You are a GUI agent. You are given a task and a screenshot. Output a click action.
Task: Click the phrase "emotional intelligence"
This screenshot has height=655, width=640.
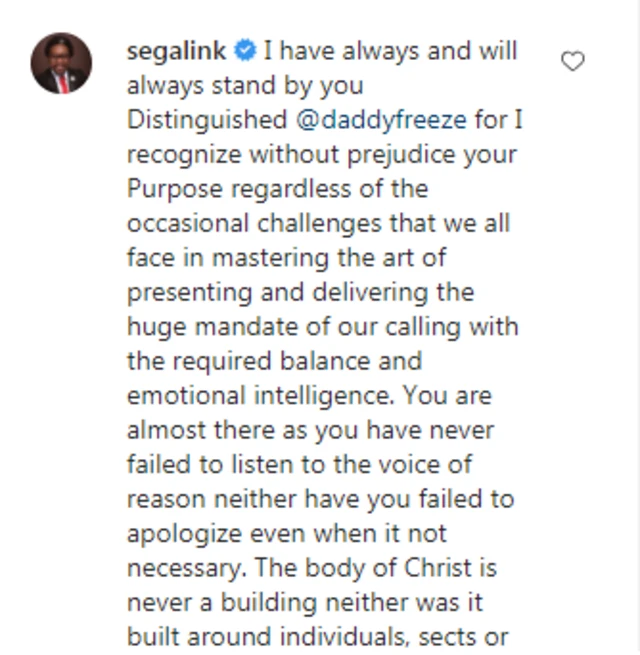point(256,394)
